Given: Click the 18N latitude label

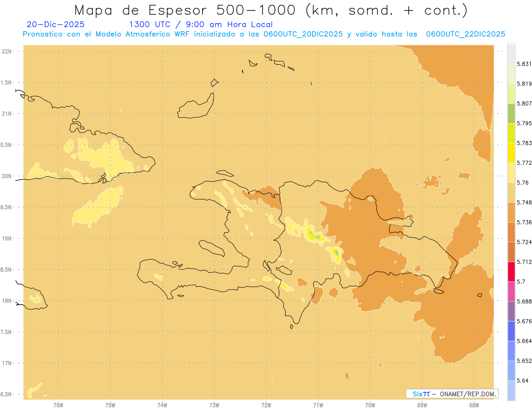Looking at the screenshot, I should 6,301.
